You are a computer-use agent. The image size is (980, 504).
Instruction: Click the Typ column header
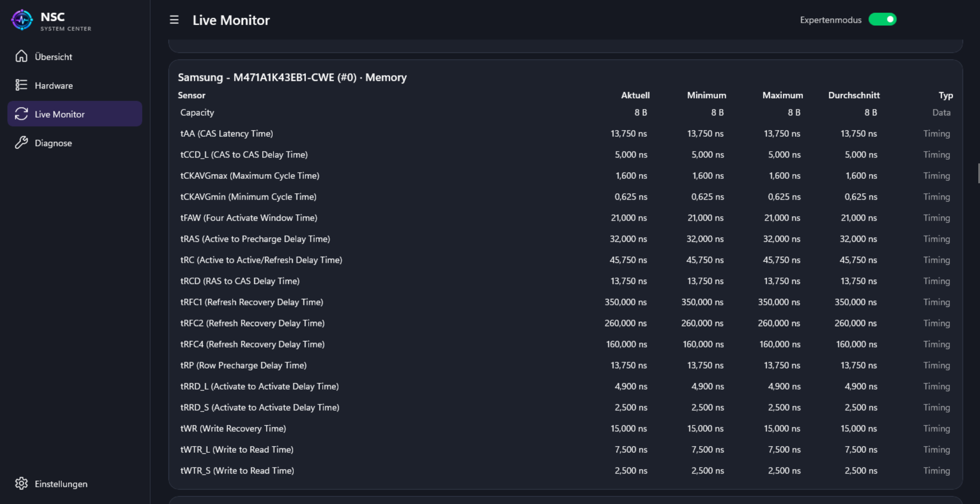click(x=946, y=95)
